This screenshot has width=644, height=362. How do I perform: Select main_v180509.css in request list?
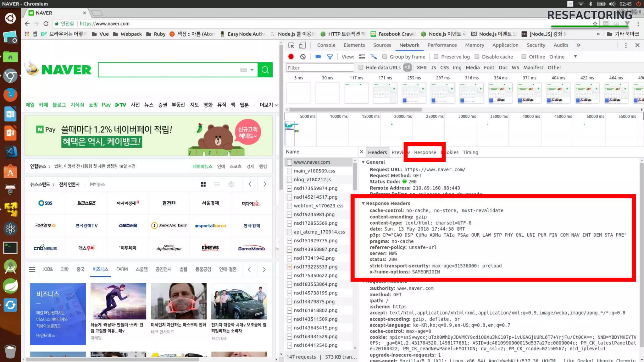314,171
